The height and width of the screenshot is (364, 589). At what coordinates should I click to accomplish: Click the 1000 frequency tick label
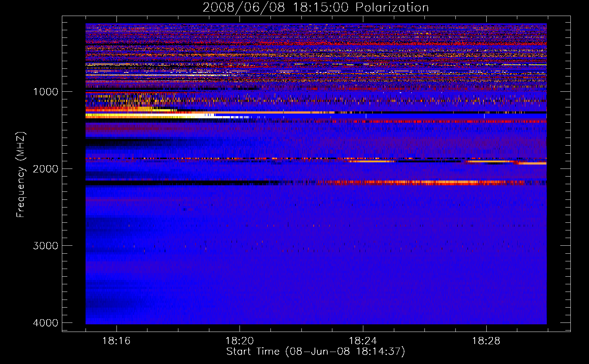(x=46, y=92)
